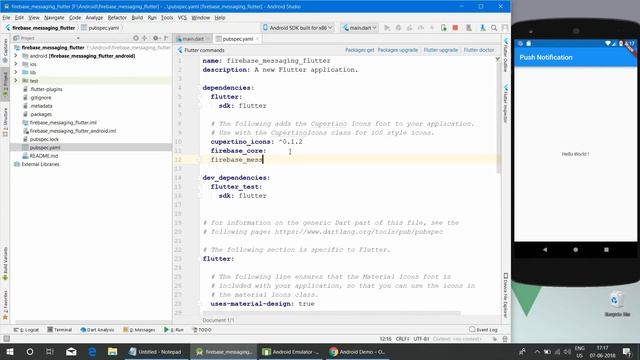Open Recycle Bin on desktop
Image resolution: width=640 pixels, height=360 pixels.
click(x=617, y=304)
